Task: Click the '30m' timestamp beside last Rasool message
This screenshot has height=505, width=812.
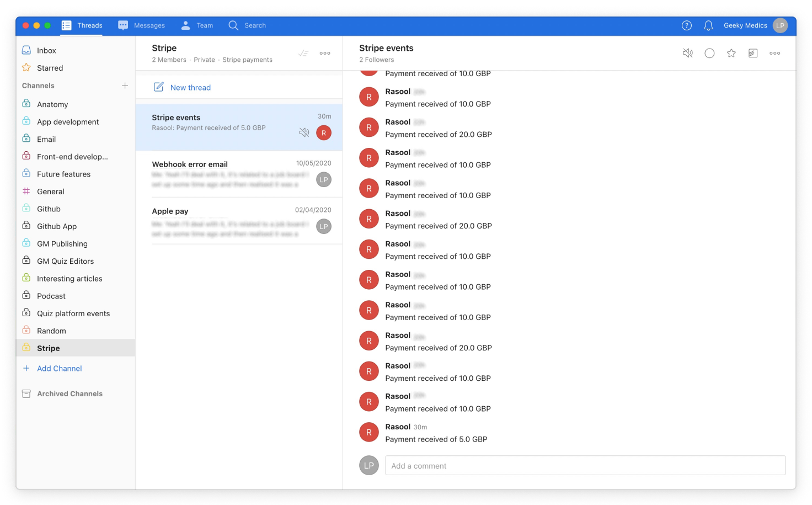Action: pyautogui.click(x=420, y=427)
